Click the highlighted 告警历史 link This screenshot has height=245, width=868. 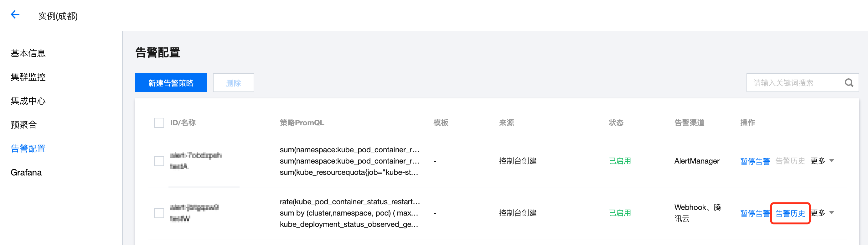tap(790, 213)
